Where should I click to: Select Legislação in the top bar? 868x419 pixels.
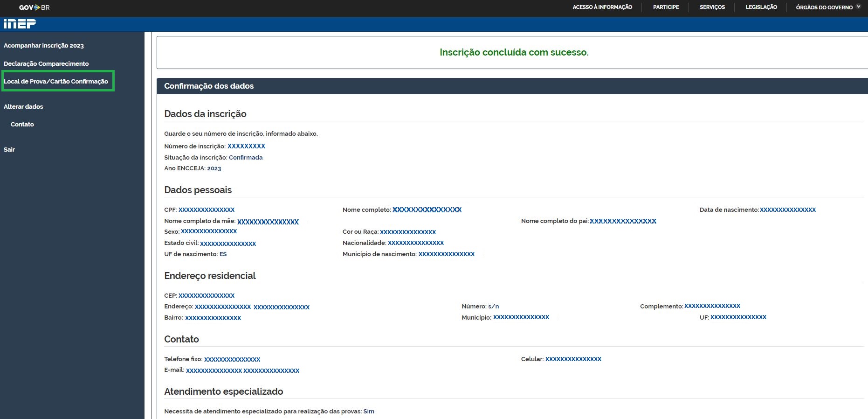point(761,7)
